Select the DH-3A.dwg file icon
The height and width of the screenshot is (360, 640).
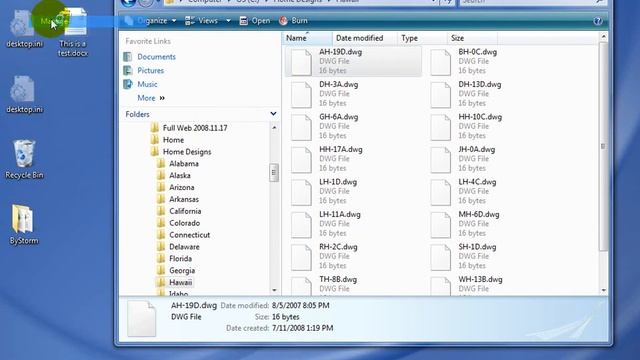click(x=301, y=95)
